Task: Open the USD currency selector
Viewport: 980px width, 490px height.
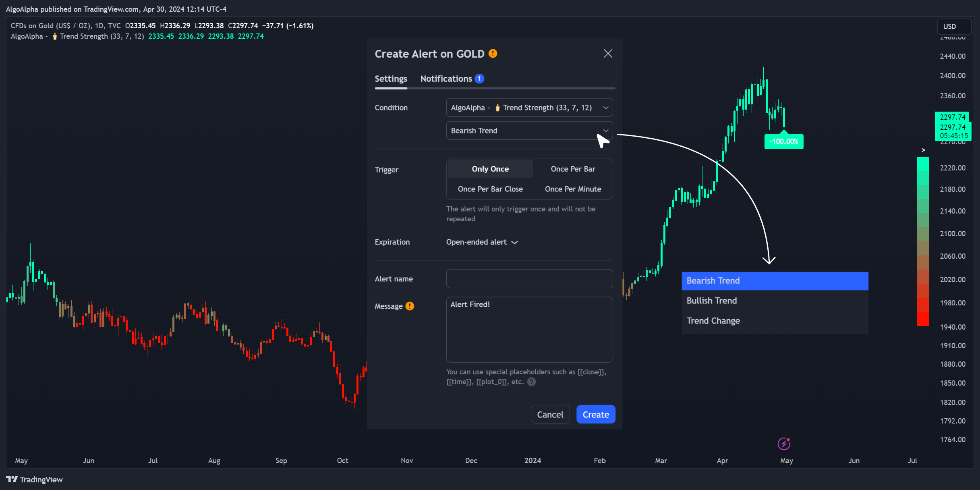Action: [x=954, y=27]
